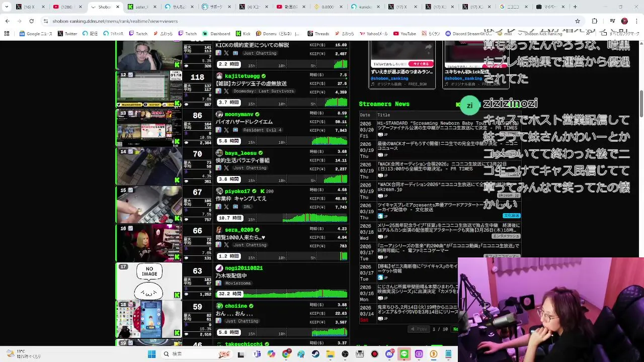Open the rank 18 graph icon on thumbnail
This screenshot has width=644, height=362.
(x=131, y=305)
